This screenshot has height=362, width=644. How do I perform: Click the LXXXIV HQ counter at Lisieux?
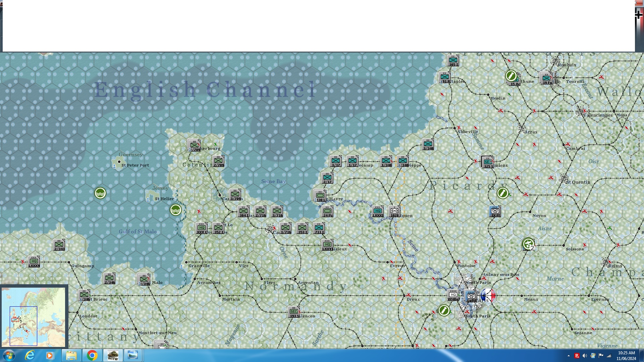pyautogui.click(x=327, y=245)
